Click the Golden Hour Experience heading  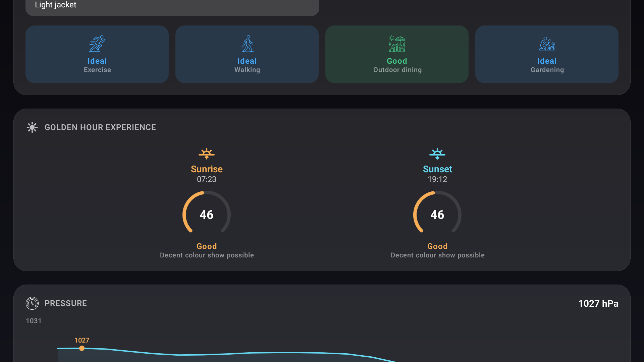[x=100, y=127]
